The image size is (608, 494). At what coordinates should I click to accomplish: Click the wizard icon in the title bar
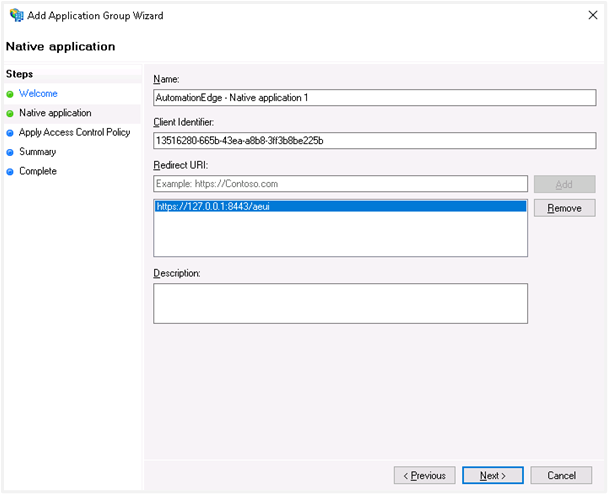16,15
